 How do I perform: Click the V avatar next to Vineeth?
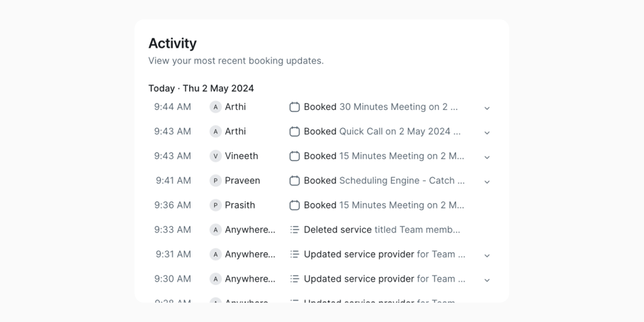pyautogui.click(x=215, y=156)
